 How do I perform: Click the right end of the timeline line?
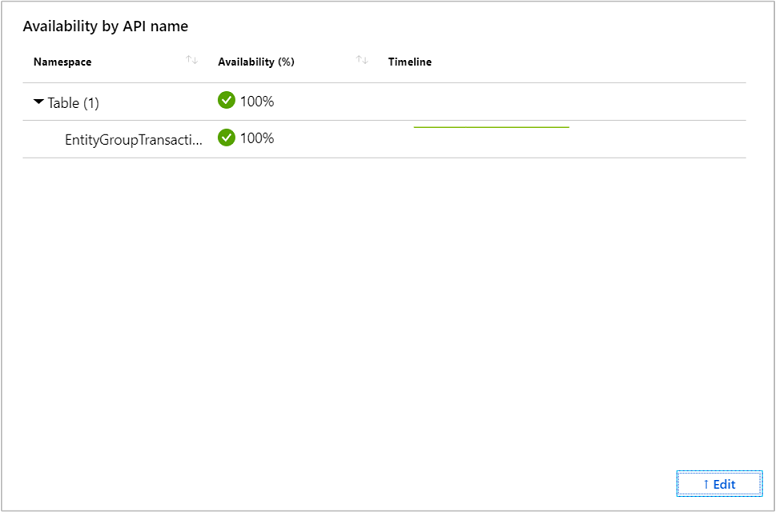click(567, 127)
